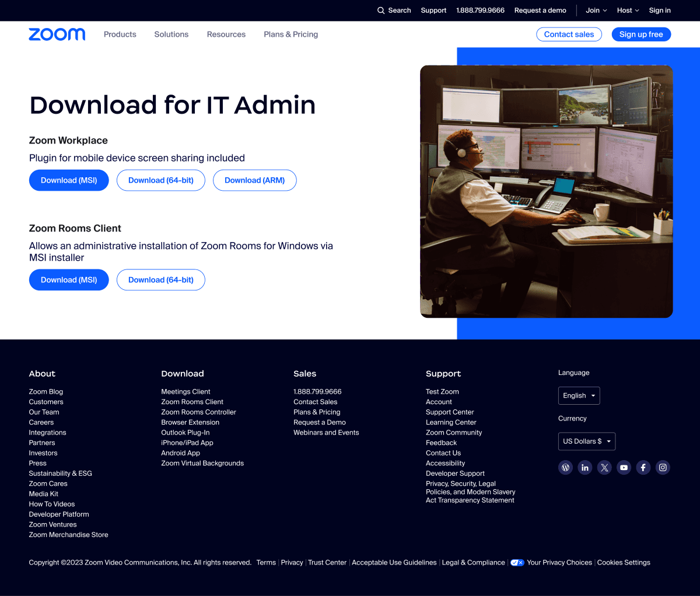700x596 pixels.
Task: Open Zoom Merchandise Store footer link
Action: (x=69, y=535)
